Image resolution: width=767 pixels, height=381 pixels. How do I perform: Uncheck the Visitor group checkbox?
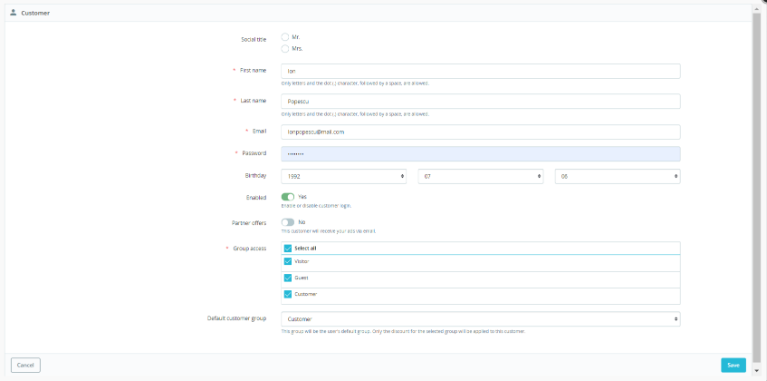tap(288, 262)
